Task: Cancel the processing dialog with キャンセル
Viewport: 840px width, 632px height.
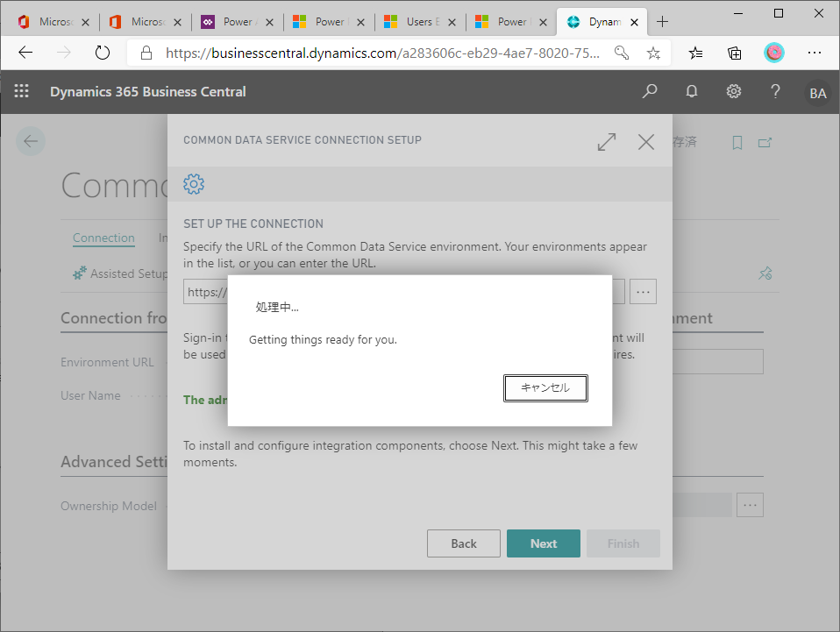Action: pos(545,387)
